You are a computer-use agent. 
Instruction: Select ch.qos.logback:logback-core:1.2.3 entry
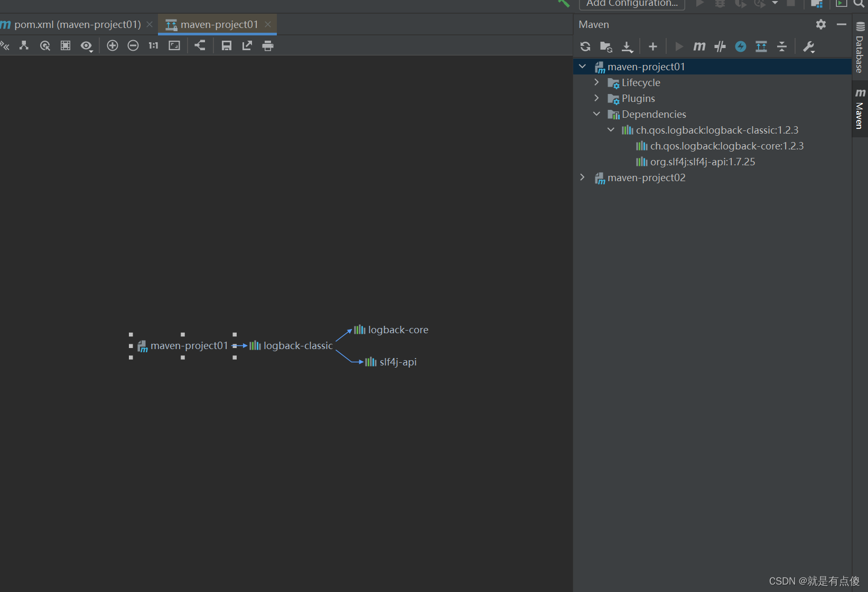(x=727, y=146)
